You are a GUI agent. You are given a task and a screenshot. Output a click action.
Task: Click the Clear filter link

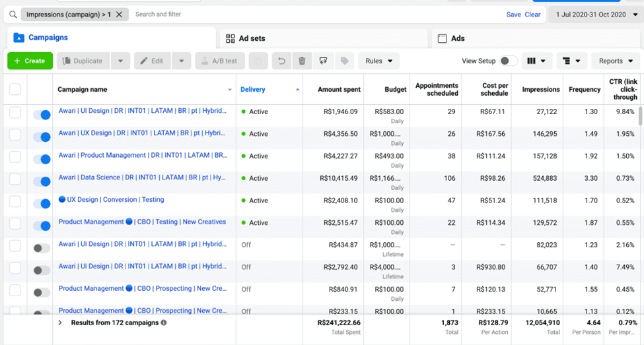[532, 15]
